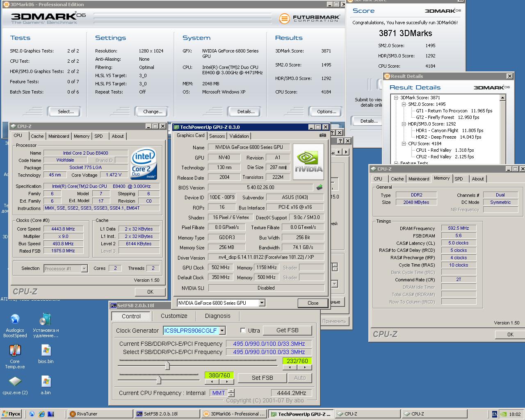This screenshot has height=420, width=525.
Task: Collapse the 3DMark Score: 3871 tree node
Action: pyautogui.click(x=396, y=98)
